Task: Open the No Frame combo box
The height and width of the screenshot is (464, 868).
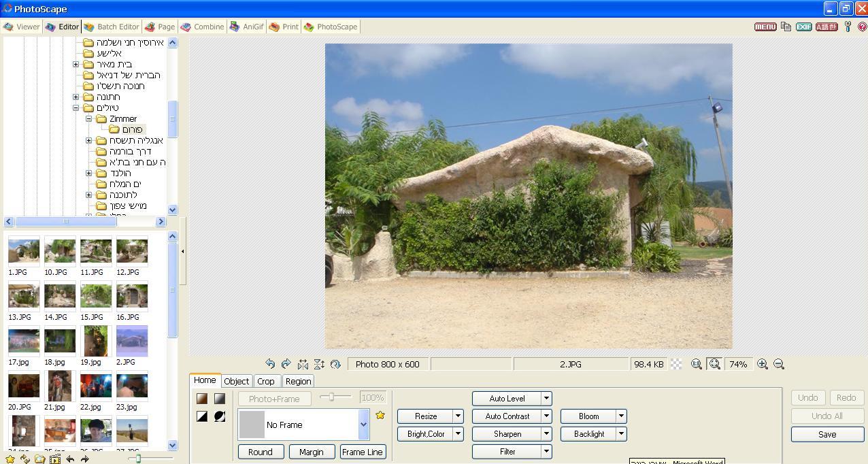Action: [303, 425]
